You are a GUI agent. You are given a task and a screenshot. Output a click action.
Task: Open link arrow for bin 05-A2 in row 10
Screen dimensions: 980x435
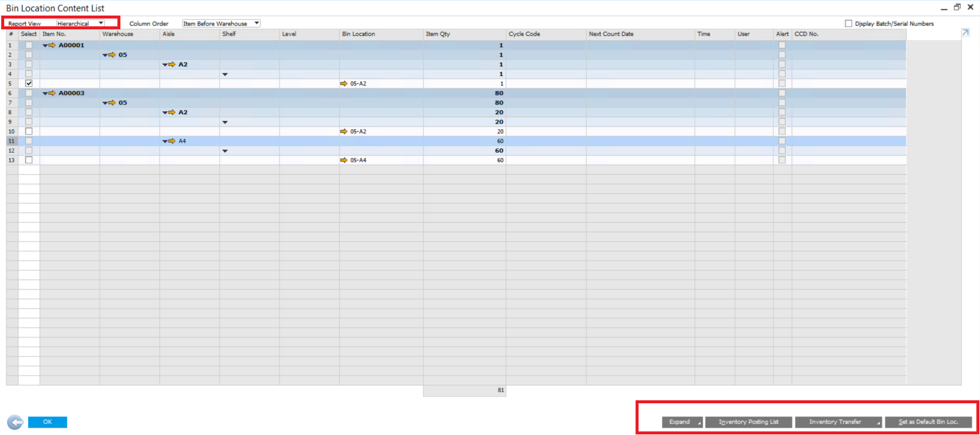pyautogui.click(x=344, y=132)
